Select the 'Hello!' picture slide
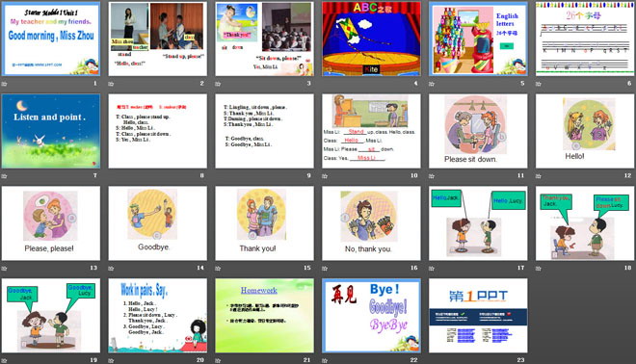636x364 pixels. [x=585, y=131]
